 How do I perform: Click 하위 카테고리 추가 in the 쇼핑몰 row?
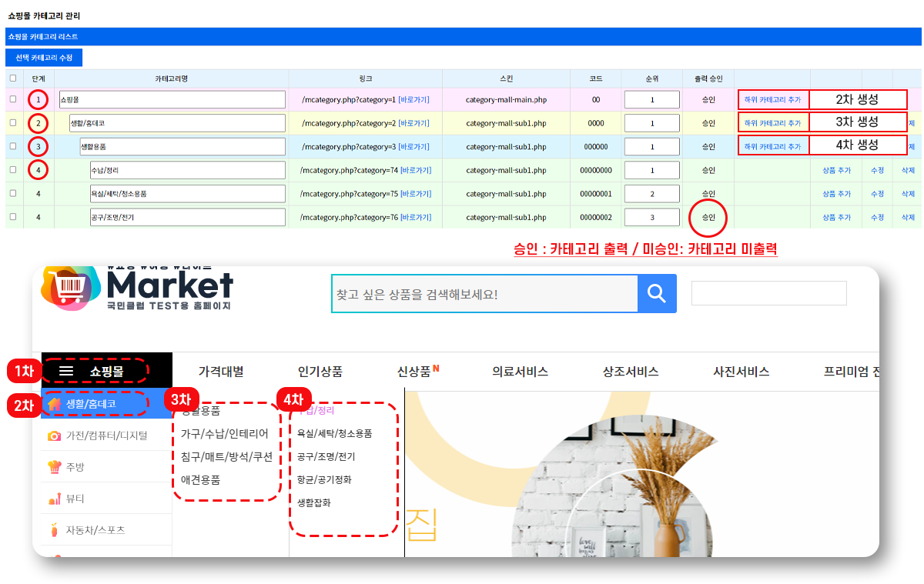pyautogui.click(x=772, y=100)
